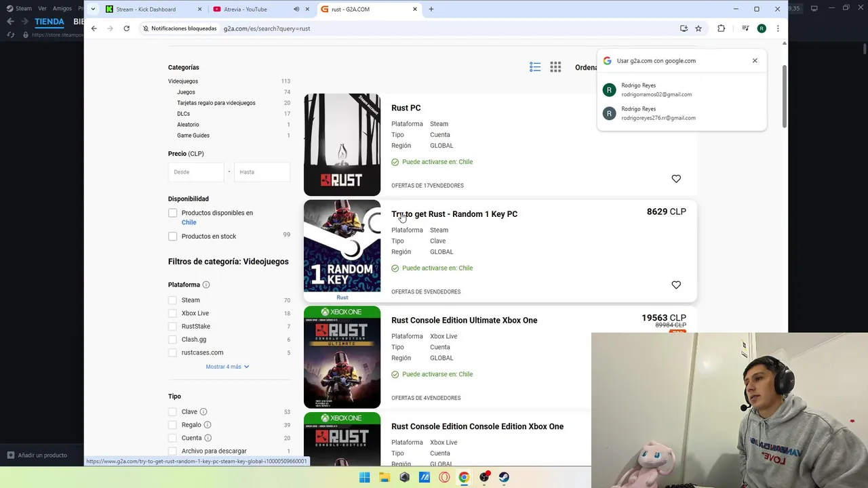
Task: Click Chile availability link in filters
Action: click(x=189, y=222)
